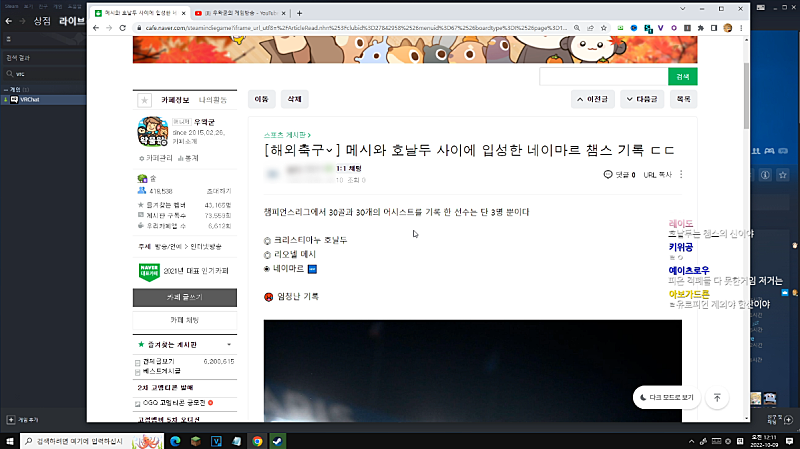Screen dimensions: 800x449
Task: Bookmark this page with the star icon
Action: pos(604,28)
